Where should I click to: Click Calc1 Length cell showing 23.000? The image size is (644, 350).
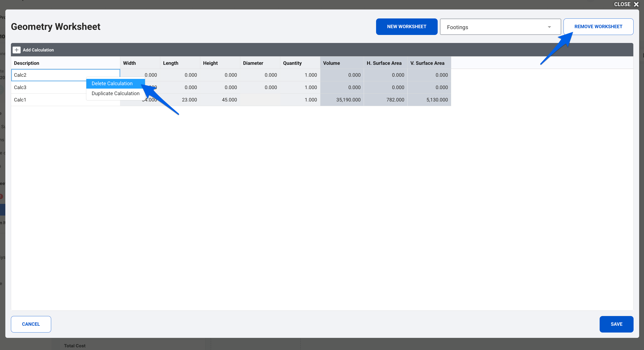click(x=180, y=100)
